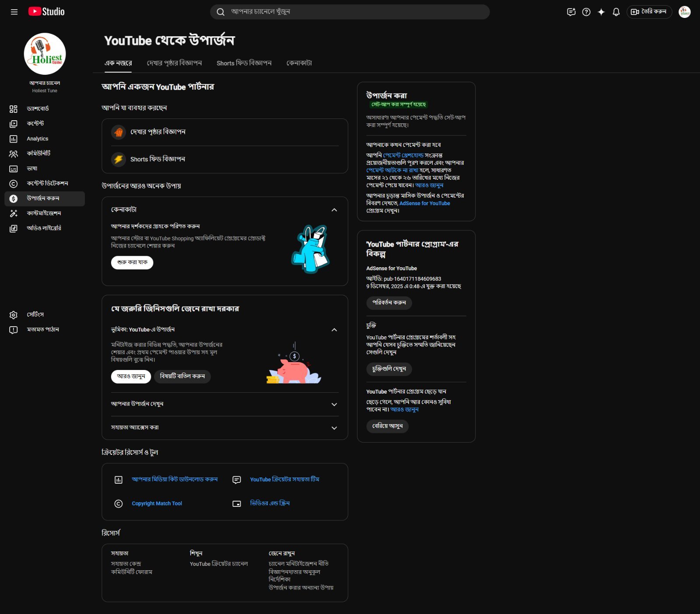Click the media kit chart icon
The width and height of the screenshot is (700, 614).
click(x=119, y=480)
